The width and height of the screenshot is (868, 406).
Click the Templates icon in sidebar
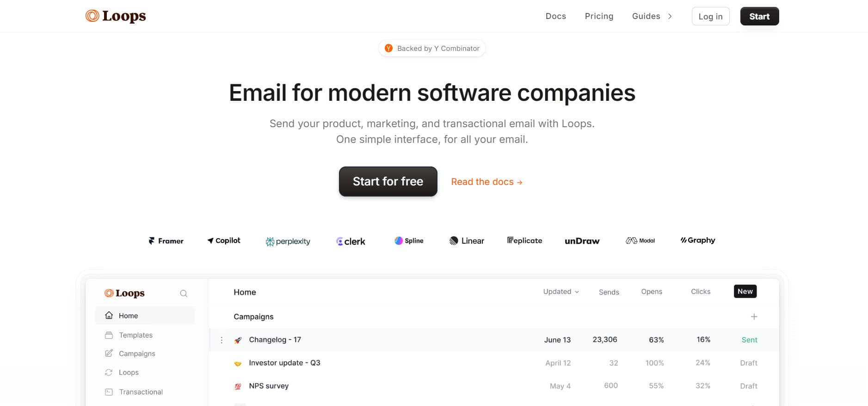click(109, 335)
